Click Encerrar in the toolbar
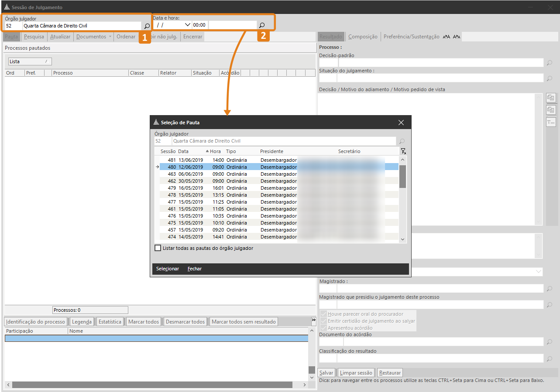The height and width of the screenshot is (392, 560). pyautogui.click(x=192, y=37)
